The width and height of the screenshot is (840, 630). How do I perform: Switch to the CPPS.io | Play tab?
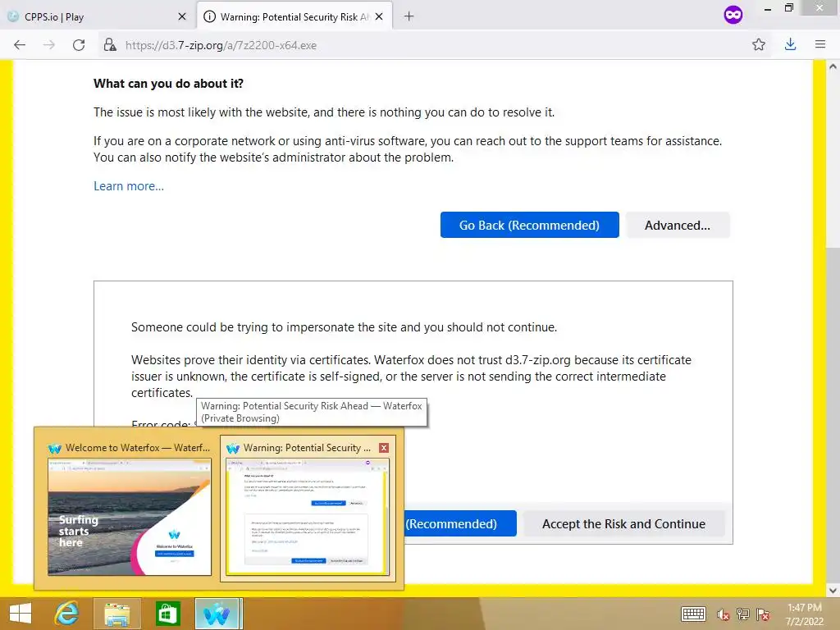[x=98, y=16]
